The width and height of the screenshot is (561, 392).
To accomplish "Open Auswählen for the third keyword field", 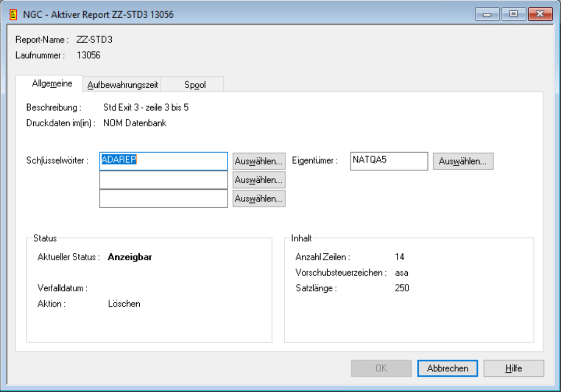I will 259,198.
